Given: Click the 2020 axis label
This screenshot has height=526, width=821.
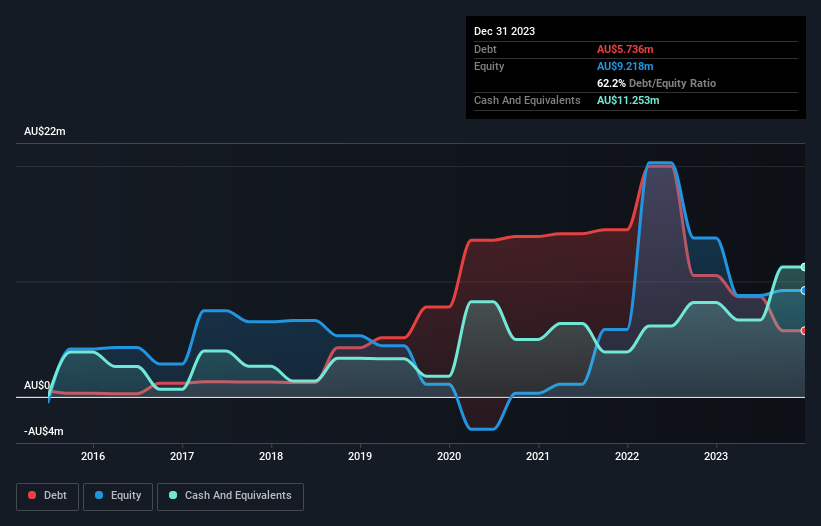Looking at the screenshot, I should tap(449, 456).
